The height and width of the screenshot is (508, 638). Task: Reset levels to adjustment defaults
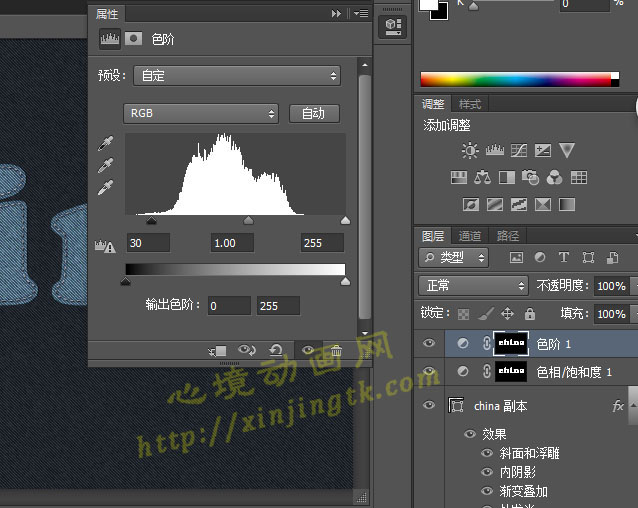pos(276,351)
